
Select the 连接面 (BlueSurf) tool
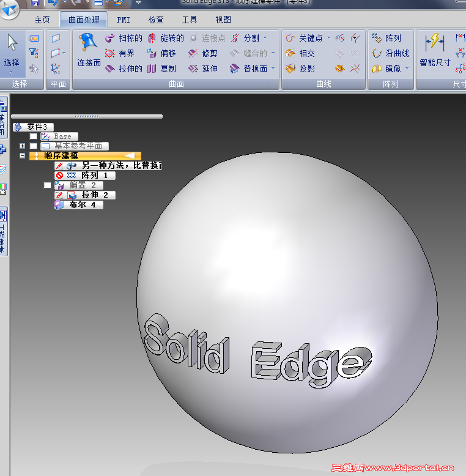pyautogui.click(x=89, y=50)
